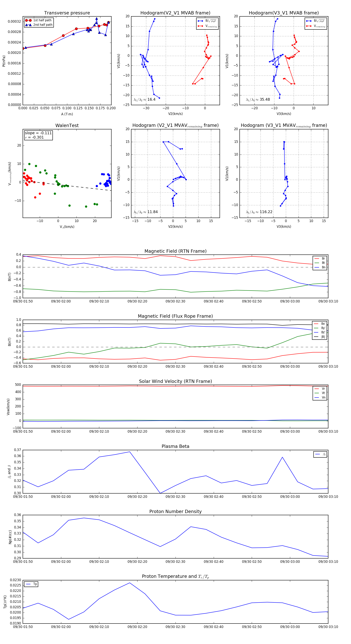Screen dimensions: 351x644
Task: Click the "Hodogram (V3_V1 MVAV remaining frame)" title
Action: point(284,125)
